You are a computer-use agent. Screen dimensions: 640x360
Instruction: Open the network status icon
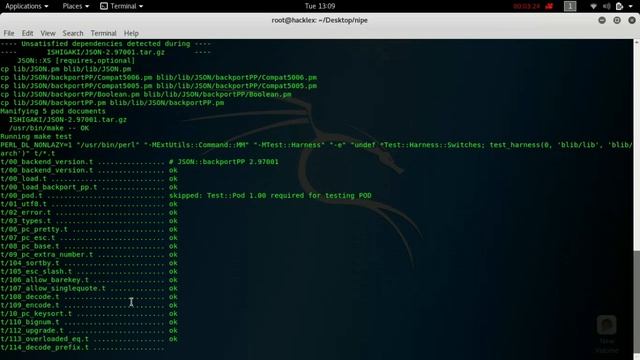point(593,6)
